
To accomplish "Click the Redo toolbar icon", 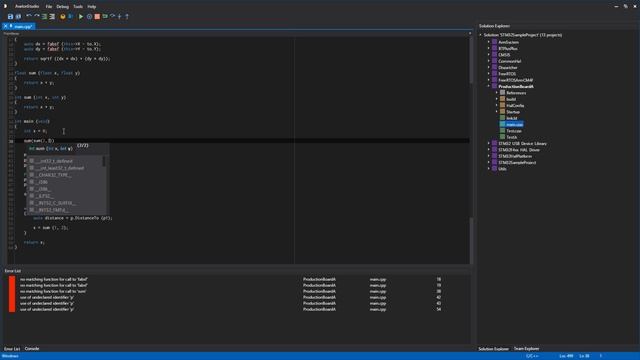I will coord(37,16).
